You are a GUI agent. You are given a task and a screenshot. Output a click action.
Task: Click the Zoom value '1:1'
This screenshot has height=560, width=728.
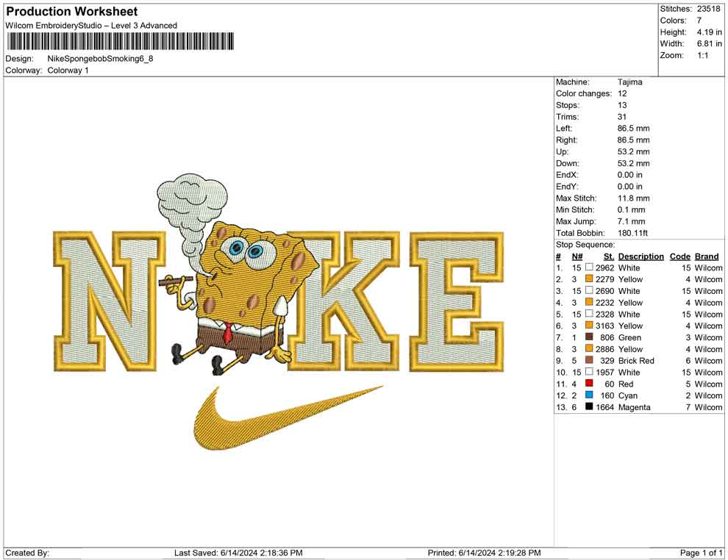click(x=702, y=55)
